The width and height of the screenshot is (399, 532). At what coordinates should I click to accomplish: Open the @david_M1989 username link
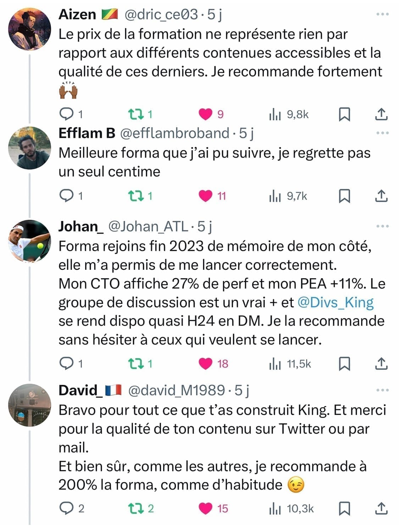click(176, 390)
